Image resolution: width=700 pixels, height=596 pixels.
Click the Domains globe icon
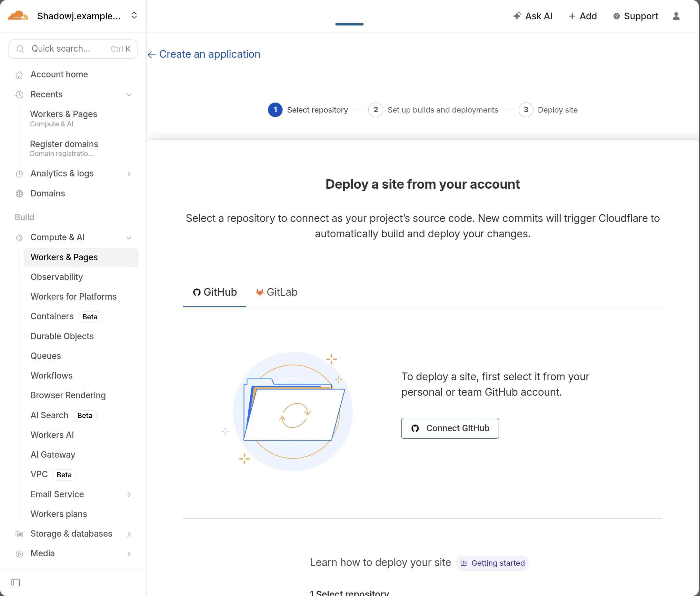click(x=19, y=194)
